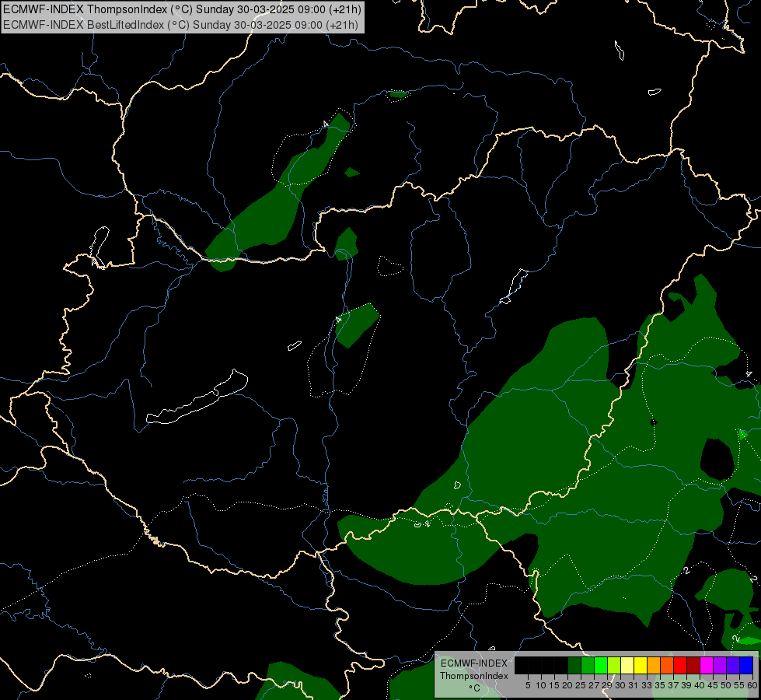Click the legend tick value '50'
Viewport: 761px width, 700px height.
(x=726, y=685)
